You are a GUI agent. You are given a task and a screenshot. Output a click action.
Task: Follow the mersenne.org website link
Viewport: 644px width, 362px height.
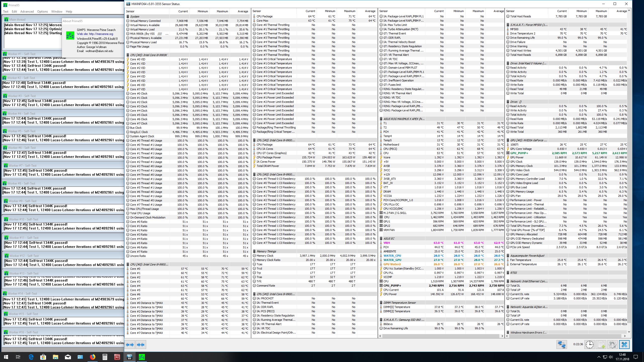[101, 34]
